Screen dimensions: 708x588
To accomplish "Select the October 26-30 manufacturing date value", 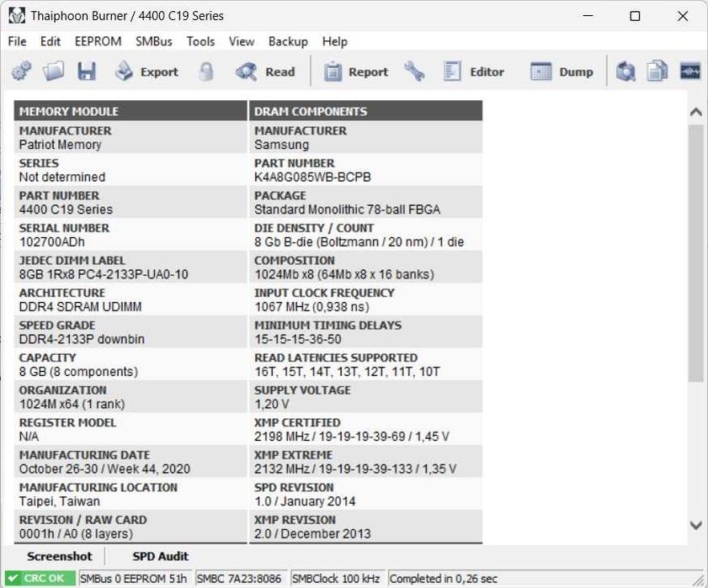I will click(x=104, y=469).
